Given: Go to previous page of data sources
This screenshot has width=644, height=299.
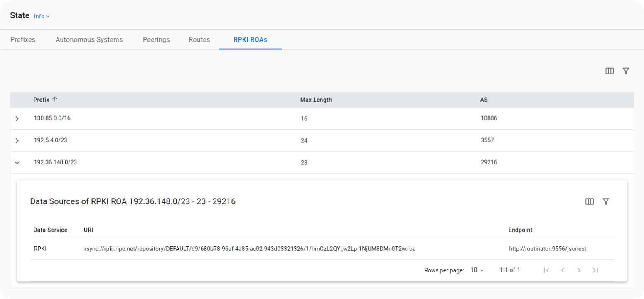Looking at the screenshot, I should 563,270.
